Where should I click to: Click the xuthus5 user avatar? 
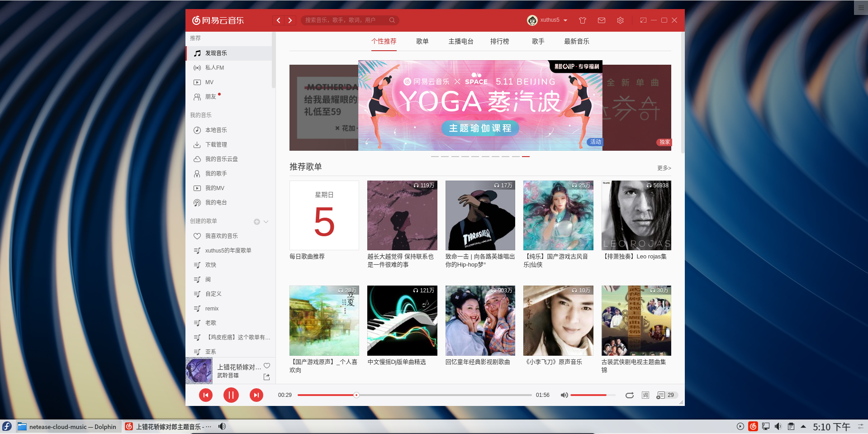coord(532,20)
